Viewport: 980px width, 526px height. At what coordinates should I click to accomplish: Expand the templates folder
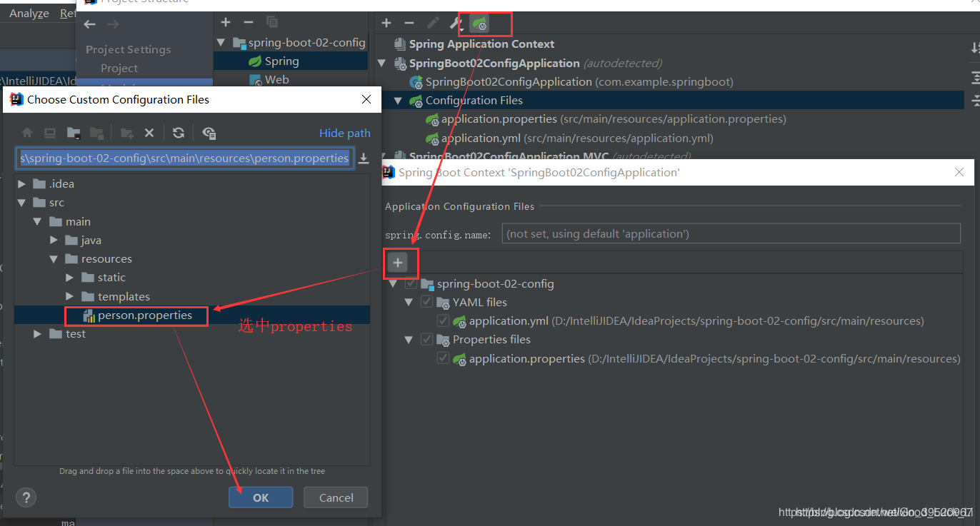69,296
